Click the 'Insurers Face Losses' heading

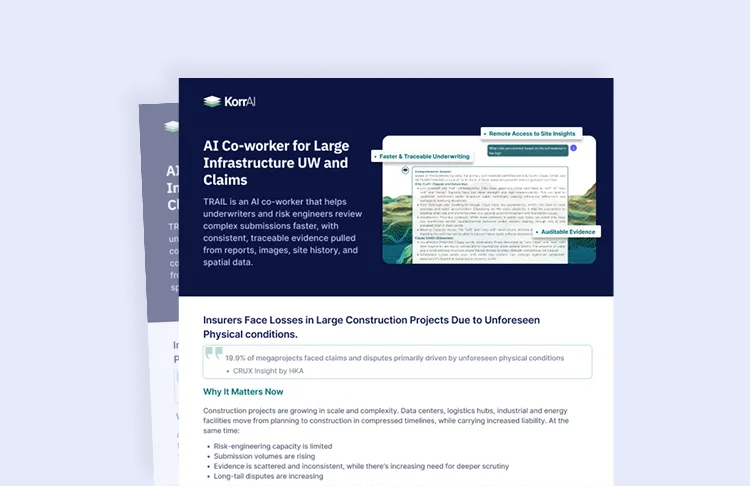pos(371,327)
